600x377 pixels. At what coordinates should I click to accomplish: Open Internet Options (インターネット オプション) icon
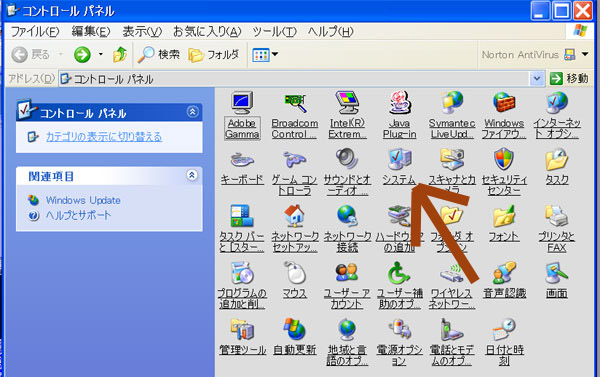point(557,103)
